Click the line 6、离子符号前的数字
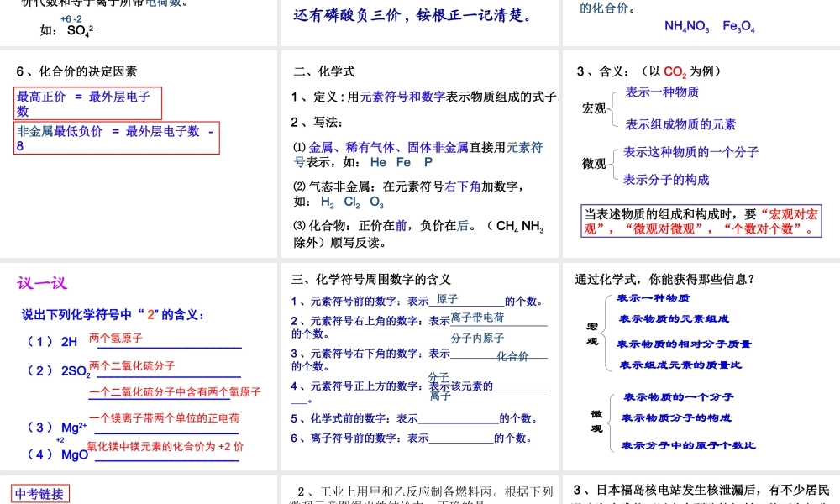The height and width of the screenshot is (504, 840). coord(412,438)
